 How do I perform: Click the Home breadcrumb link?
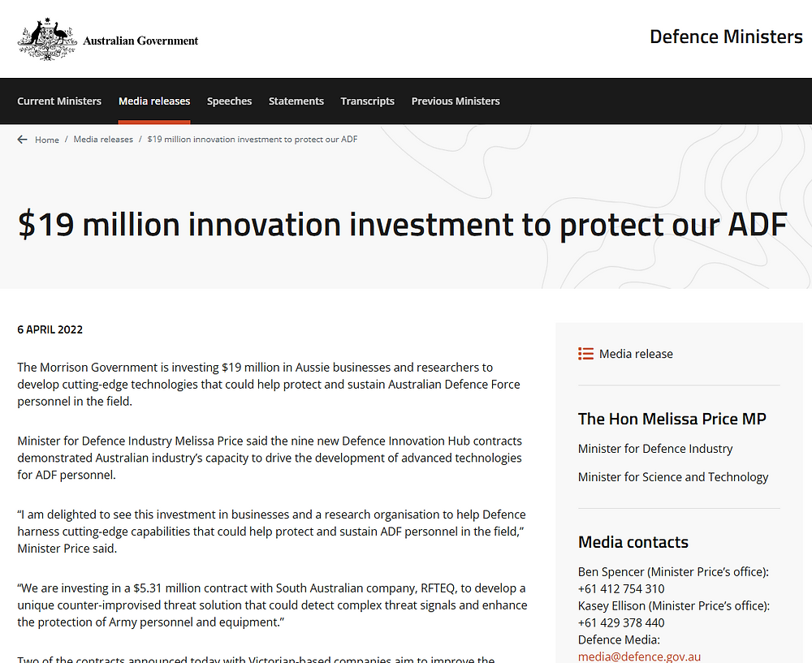[x=46, y=140]
